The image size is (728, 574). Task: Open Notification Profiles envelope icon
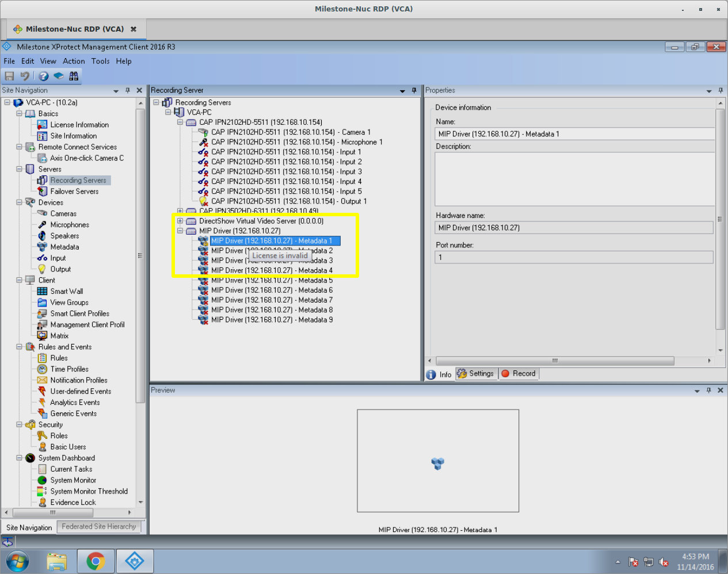(x=42, y=380)
